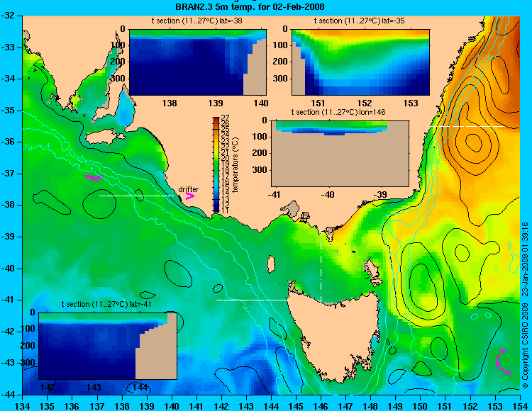Click the '136' longitude label on bottom axis
The width and height of the screenshot is (532, 411).
(x=72, y=406)
